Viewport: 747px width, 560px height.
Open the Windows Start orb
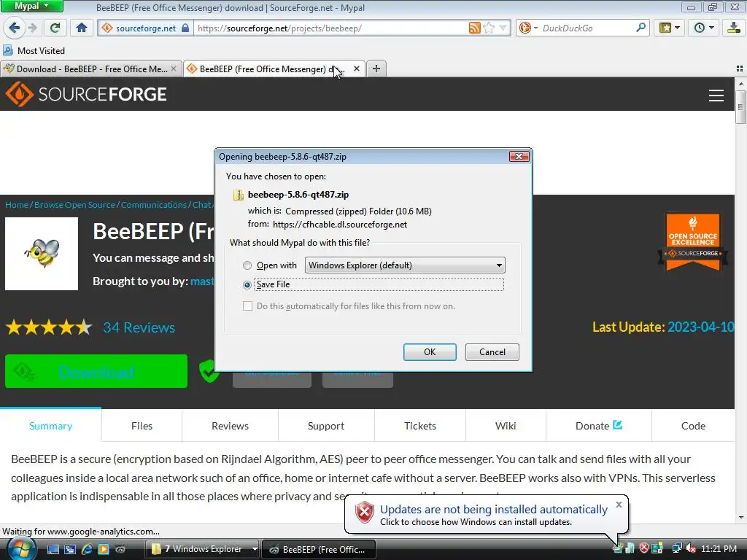pyautogui.click(x=20, y=548)
